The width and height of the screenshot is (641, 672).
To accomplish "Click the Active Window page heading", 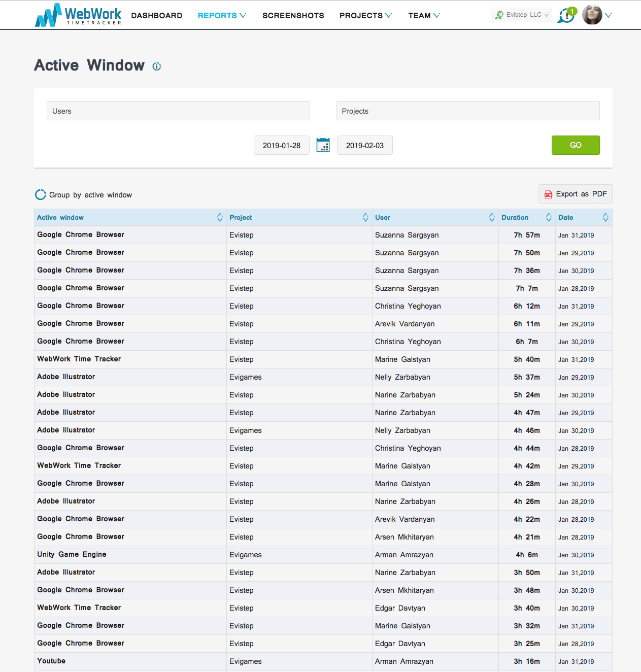I will click(89, 65).
